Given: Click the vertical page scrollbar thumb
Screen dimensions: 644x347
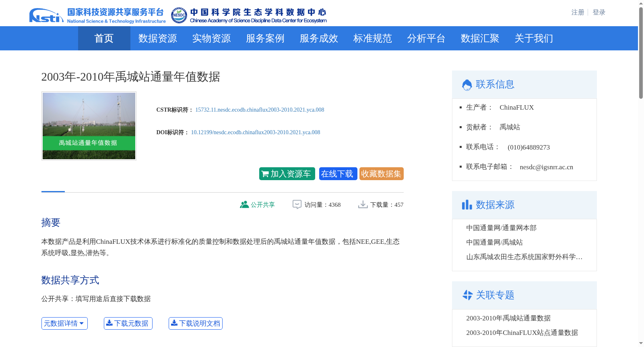Looking at the screenshot, I should 641,53.
